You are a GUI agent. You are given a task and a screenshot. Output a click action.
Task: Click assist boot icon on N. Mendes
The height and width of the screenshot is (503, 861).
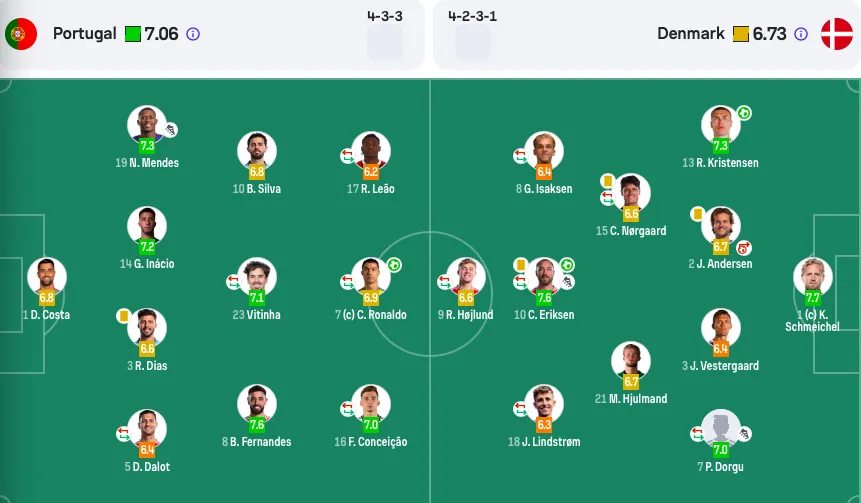point(171,130)
